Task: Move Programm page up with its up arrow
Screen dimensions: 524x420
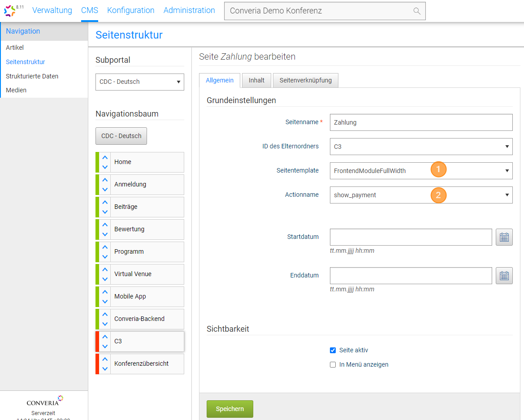Action: [x=105, y=247]
